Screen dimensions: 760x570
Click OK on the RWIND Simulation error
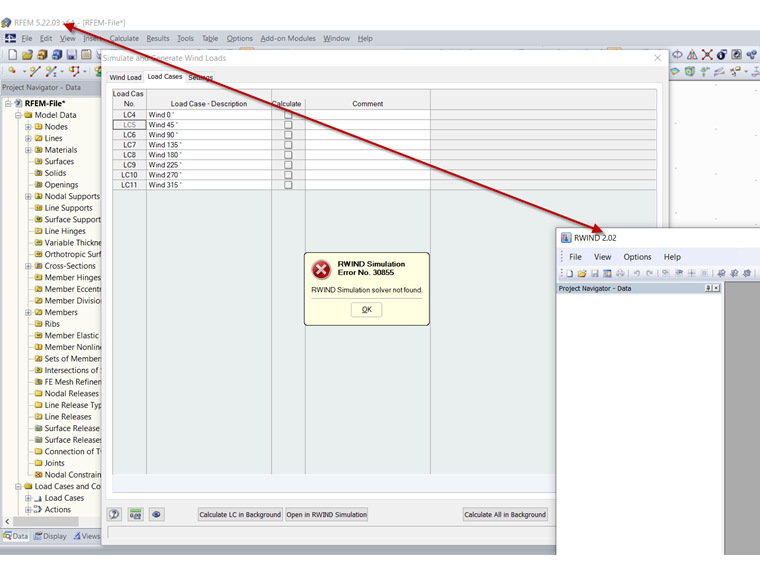tap(366, 309)
